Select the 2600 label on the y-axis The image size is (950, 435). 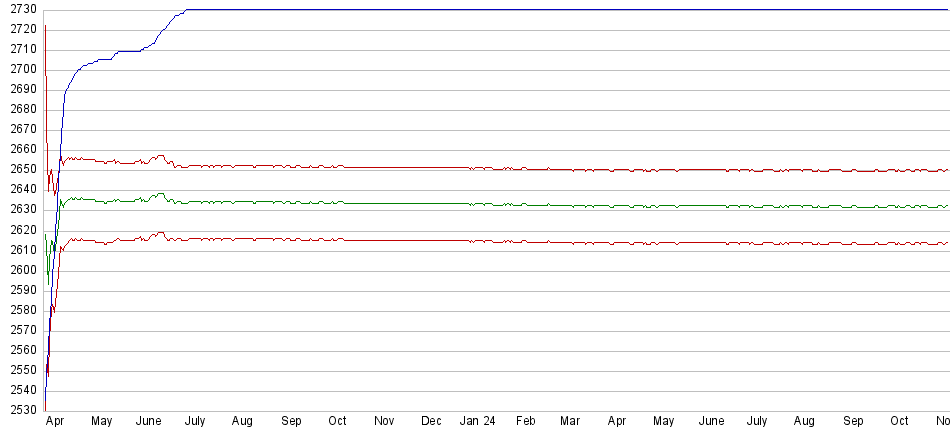click(x=20, y=270)
